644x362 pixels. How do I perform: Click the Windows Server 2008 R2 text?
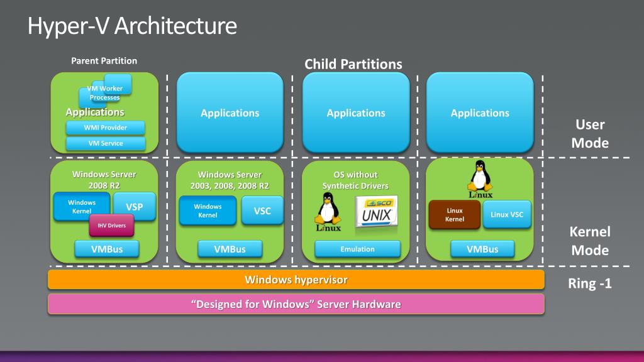click(x=104, y=180)
